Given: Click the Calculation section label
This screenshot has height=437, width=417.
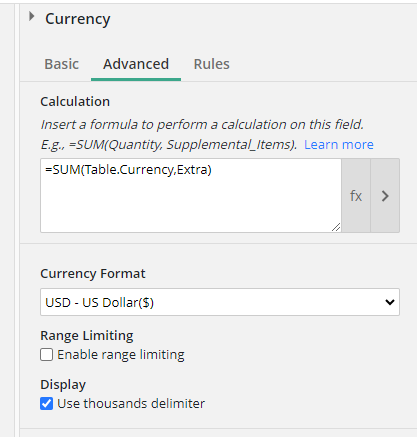Looking at the screenshot, I should click(75, 101).
